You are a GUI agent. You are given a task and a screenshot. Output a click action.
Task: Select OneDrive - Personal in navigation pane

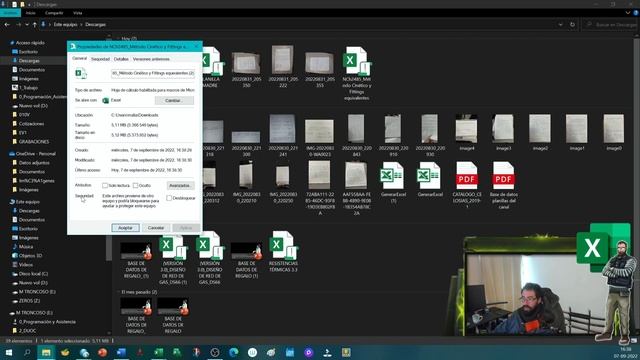36,154
